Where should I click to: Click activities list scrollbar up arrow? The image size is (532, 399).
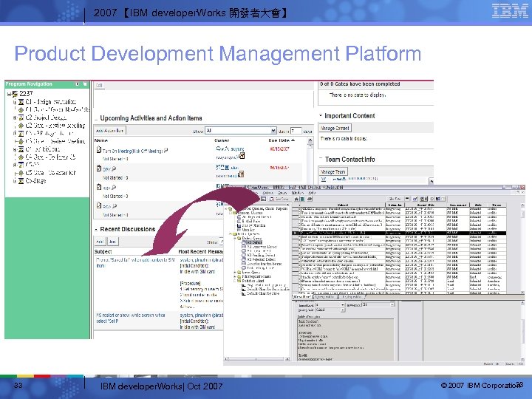(x=310, y=140)
